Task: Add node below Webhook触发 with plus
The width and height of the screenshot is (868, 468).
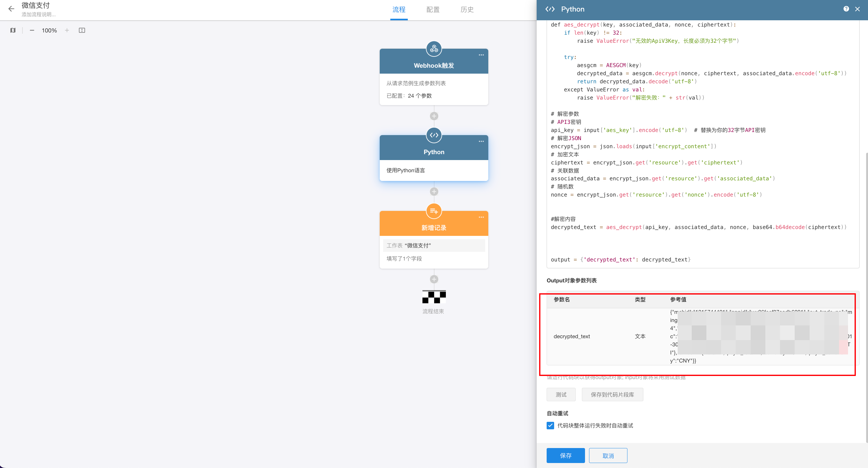Action: [x=434, y=116]
